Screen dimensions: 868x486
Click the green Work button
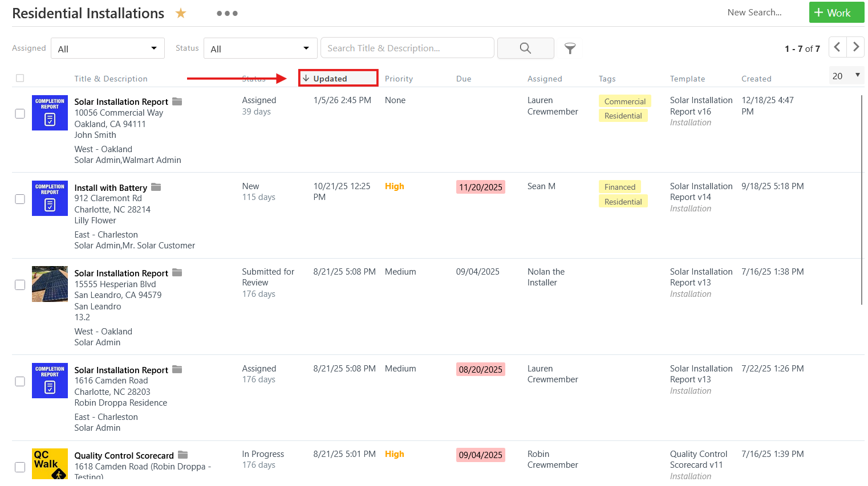pos(836,13)
